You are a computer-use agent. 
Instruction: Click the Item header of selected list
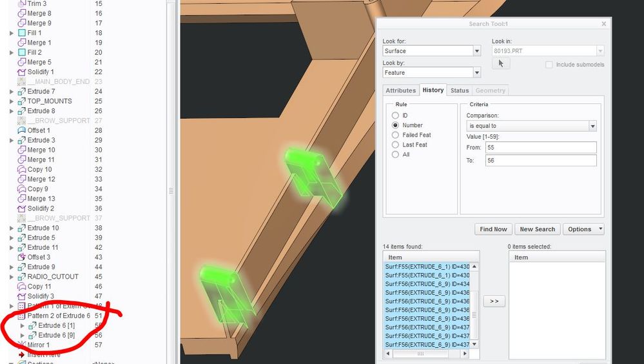557,258
